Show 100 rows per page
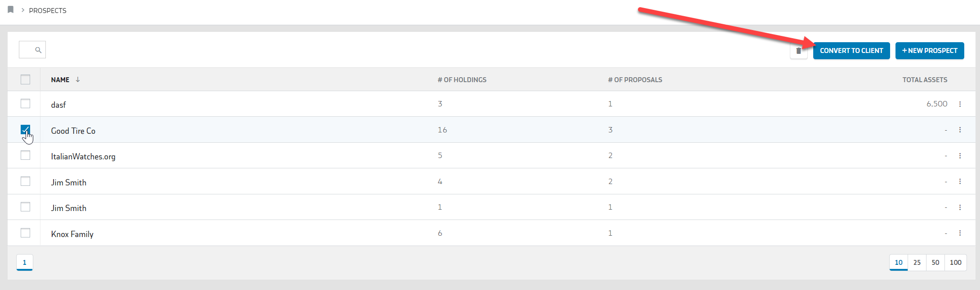 [955, 263]
